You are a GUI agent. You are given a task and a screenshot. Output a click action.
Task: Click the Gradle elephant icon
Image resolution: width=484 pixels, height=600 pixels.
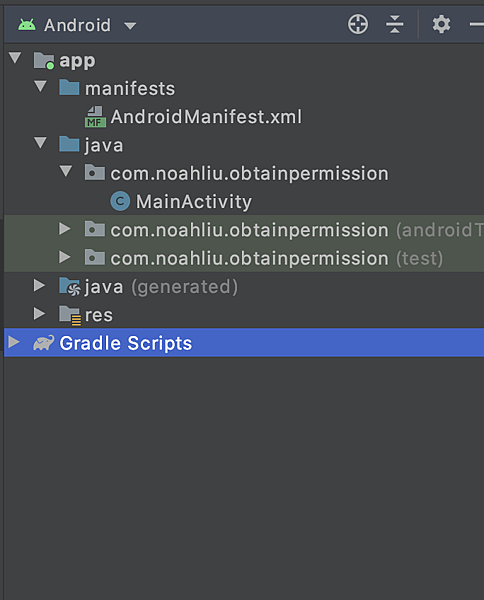[43, 343]
